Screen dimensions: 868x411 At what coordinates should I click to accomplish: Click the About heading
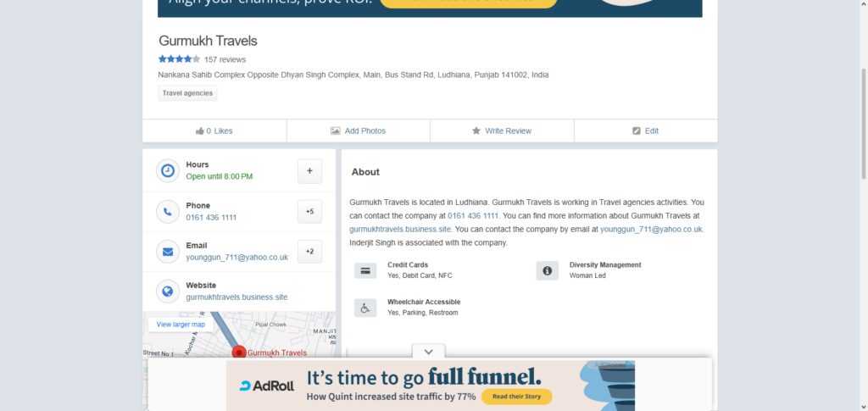pos(365,172)
